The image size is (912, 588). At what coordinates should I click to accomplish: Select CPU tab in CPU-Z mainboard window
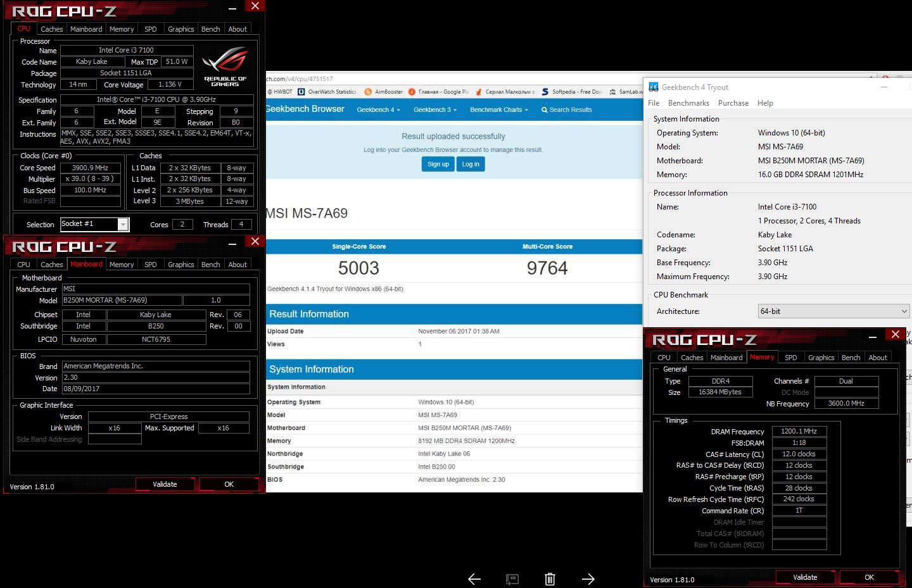coord(23,265)
